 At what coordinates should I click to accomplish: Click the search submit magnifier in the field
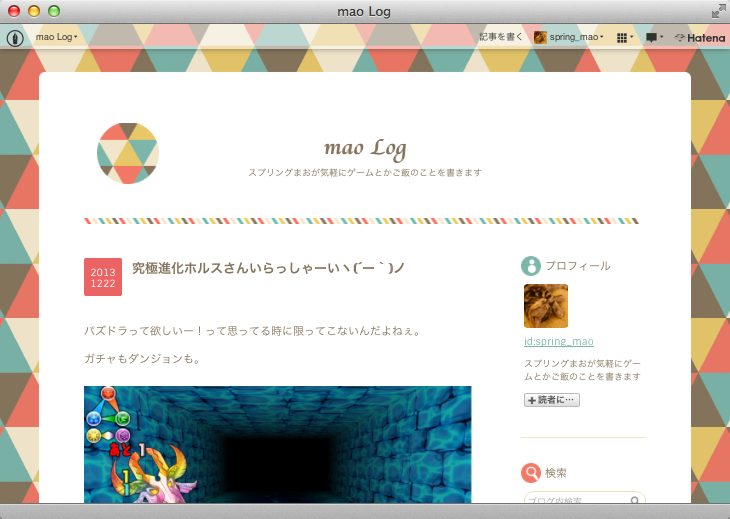pos(635,500)
